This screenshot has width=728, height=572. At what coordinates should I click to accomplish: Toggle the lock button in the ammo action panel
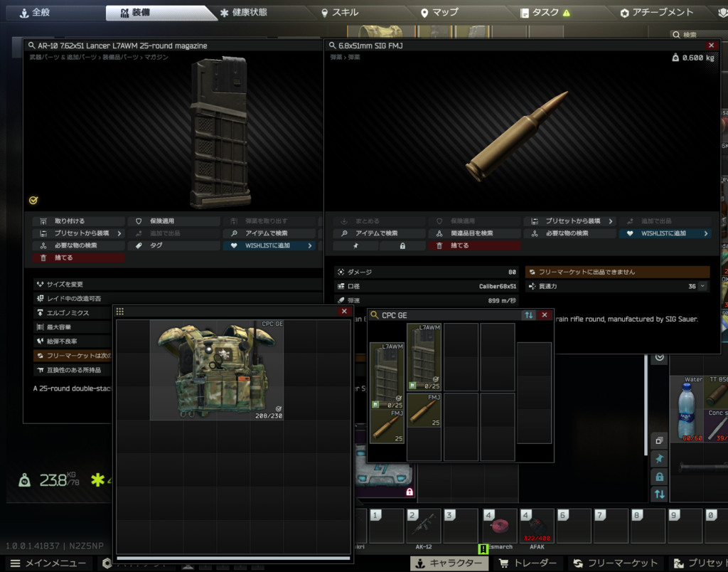402,245
